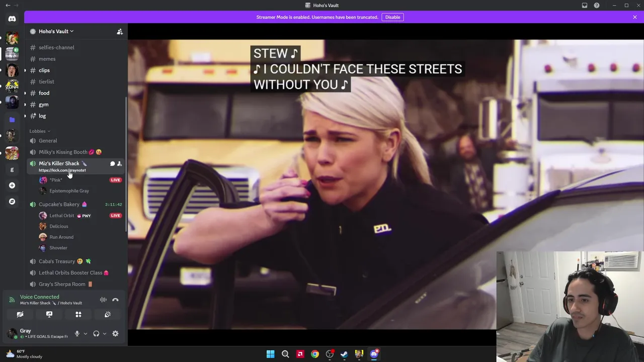644x362 pixels.
Task: Open Discord home direct messages icon
Action: pos(12,19)
